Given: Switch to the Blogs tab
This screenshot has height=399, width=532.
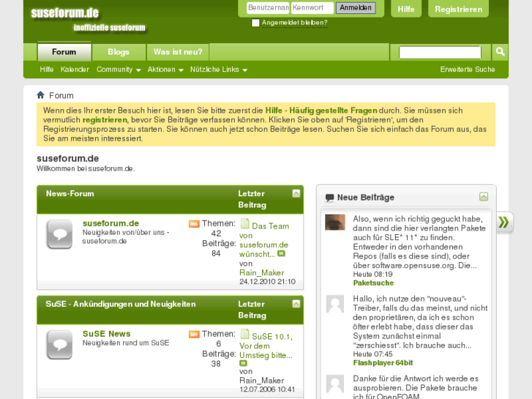Looking at the screenshot, I should (x=119, y=52).
